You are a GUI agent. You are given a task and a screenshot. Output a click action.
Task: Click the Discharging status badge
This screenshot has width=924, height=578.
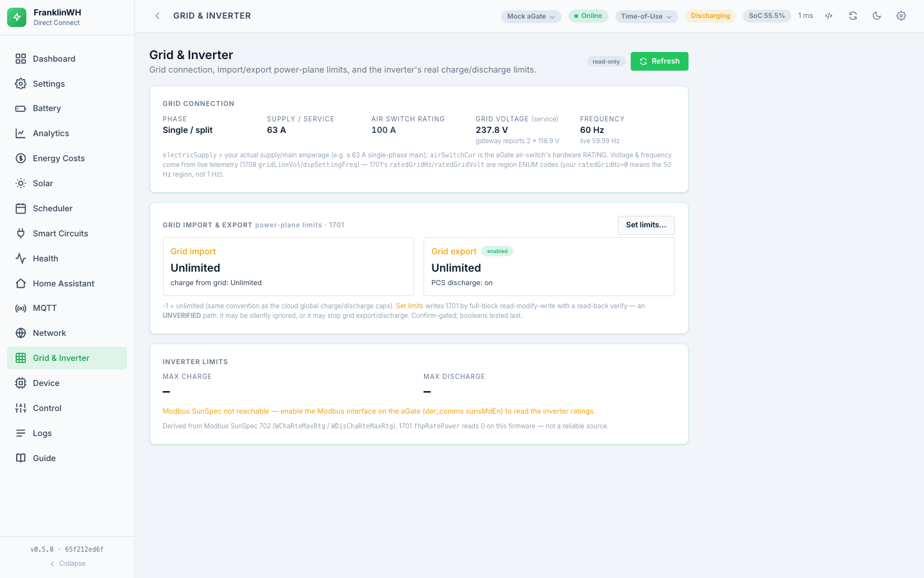(710, 16)
